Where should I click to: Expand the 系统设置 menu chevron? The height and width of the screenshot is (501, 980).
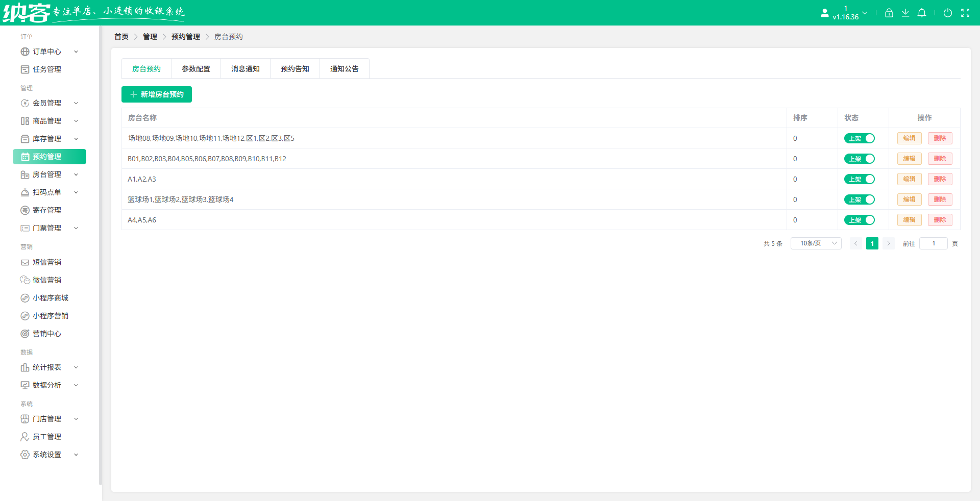(76, 455)
